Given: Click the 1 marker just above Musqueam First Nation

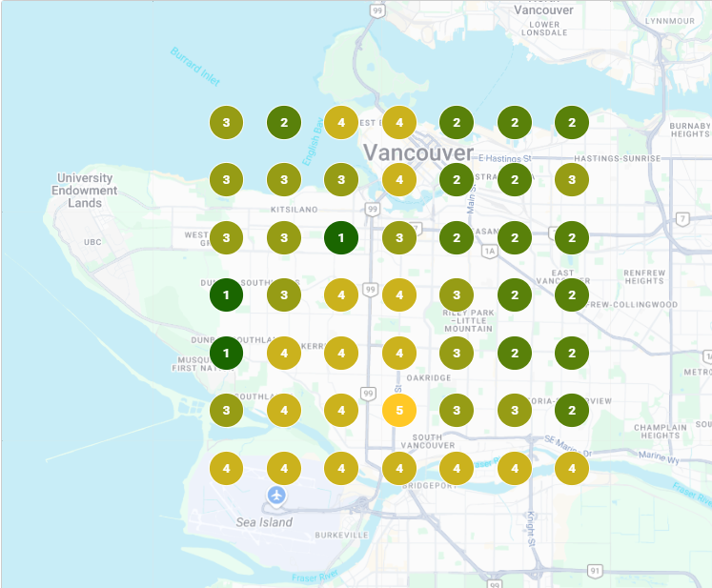Looking at the screenshot, I should click(226, 353).
